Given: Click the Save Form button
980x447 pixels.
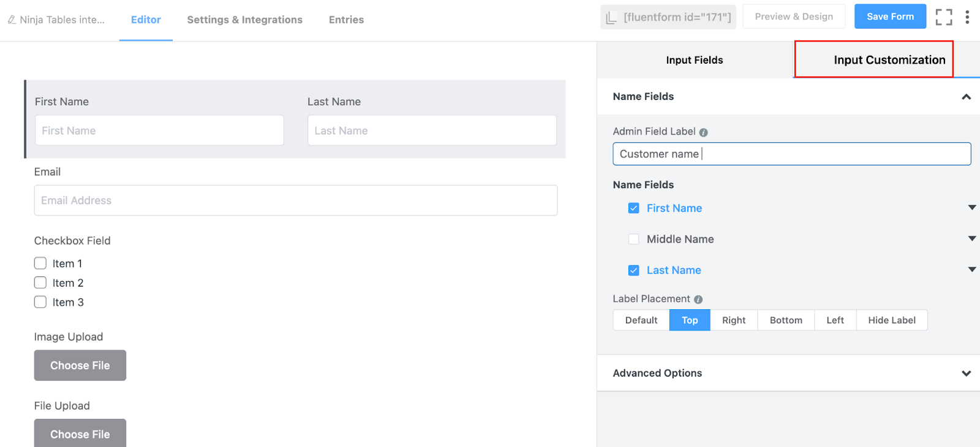Looking at the screenshot, I should 890,17.
